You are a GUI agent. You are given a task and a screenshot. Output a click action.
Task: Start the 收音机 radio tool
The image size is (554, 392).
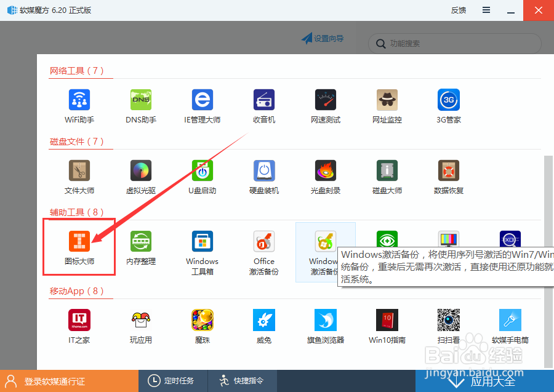click(x=264, y=106)
